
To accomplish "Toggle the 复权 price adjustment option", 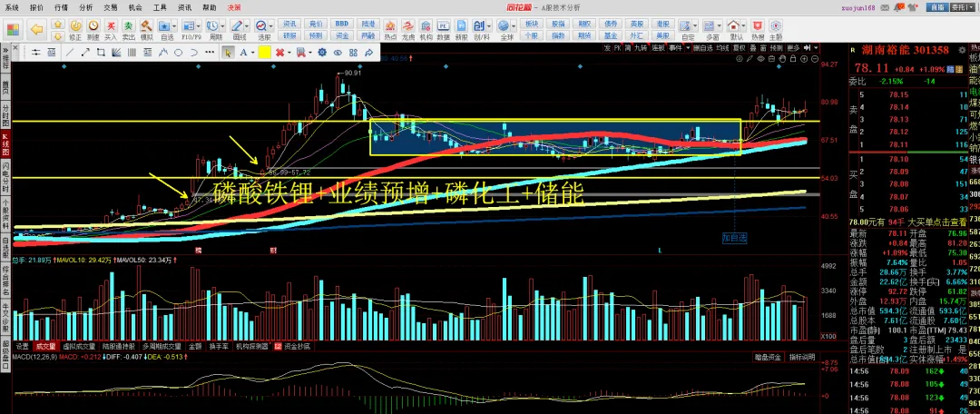I will (x=739, y=47).
